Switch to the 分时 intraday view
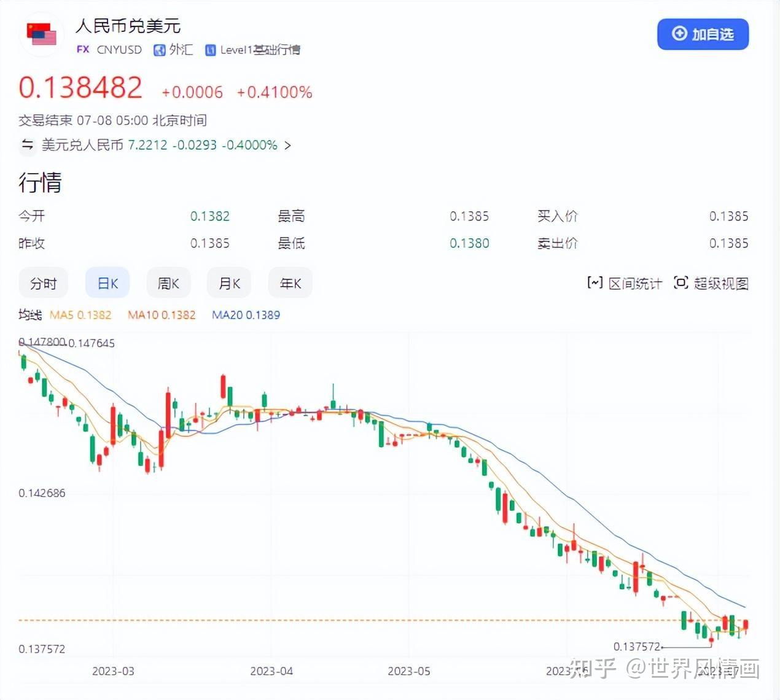Image resolution: width=780 pixels, height=700 pixels. [x=43, y=283]
